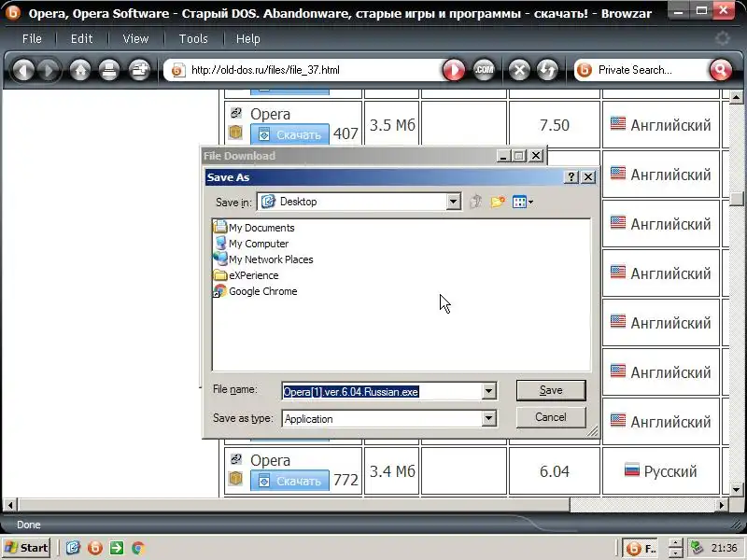Print the page via the printer icon

(x=109, y=71)
